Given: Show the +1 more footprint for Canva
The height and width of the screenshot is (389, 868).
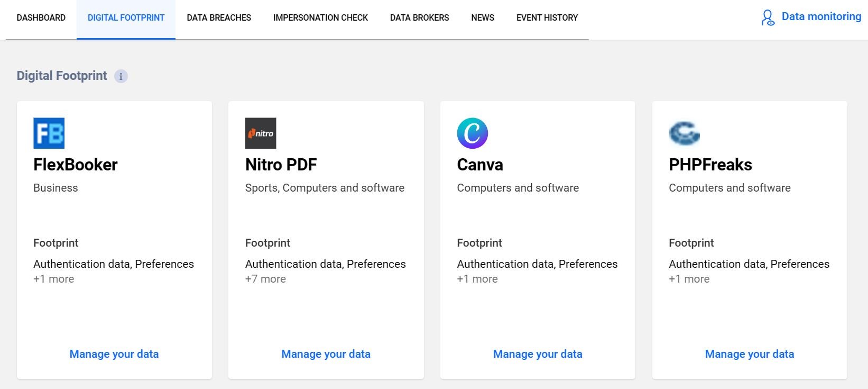Looking at the screenshot, I should pyautogui.click(x=477, y=279).
